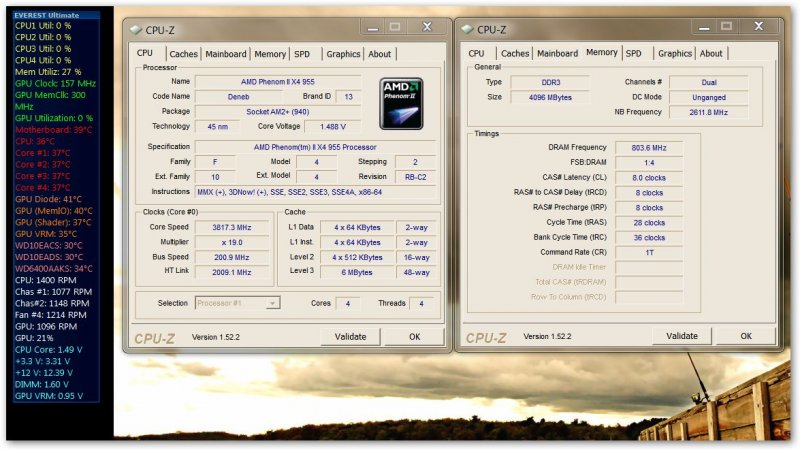Click the DRAM Frequency value 803.6 MHz

(x=649, y=148)
